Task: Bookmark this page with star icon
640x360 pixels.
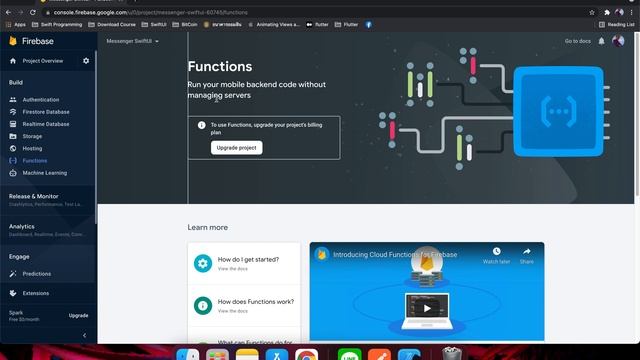Action: pyautogui.click(x=592, y=13)
